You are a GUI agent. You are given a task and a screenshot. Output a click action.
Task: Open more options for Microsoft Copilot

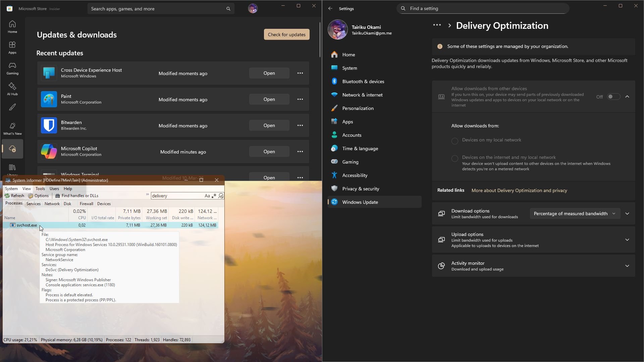[x=300, y=152]
